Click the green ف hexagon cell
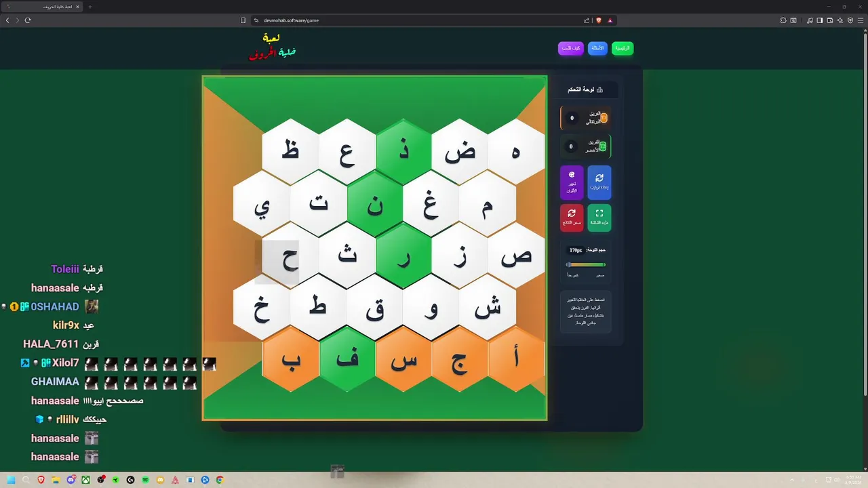 (x=347, y=359)
